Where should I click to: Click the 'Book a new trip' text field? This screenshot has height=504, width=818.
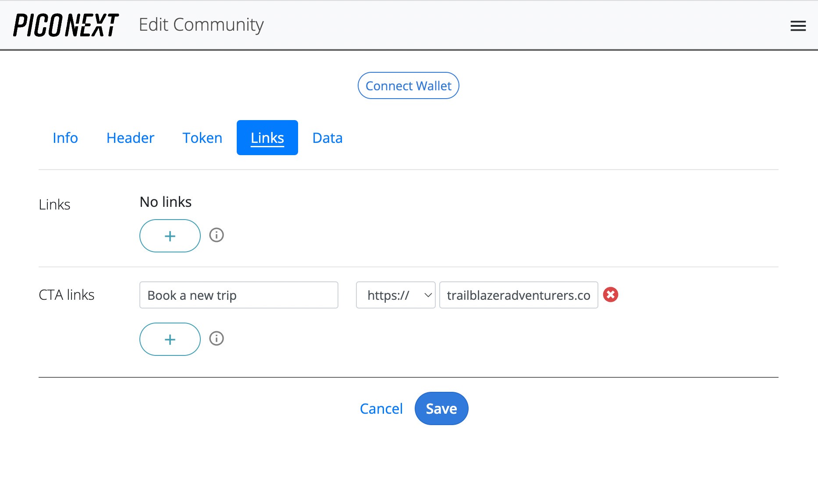coord(238,295)
